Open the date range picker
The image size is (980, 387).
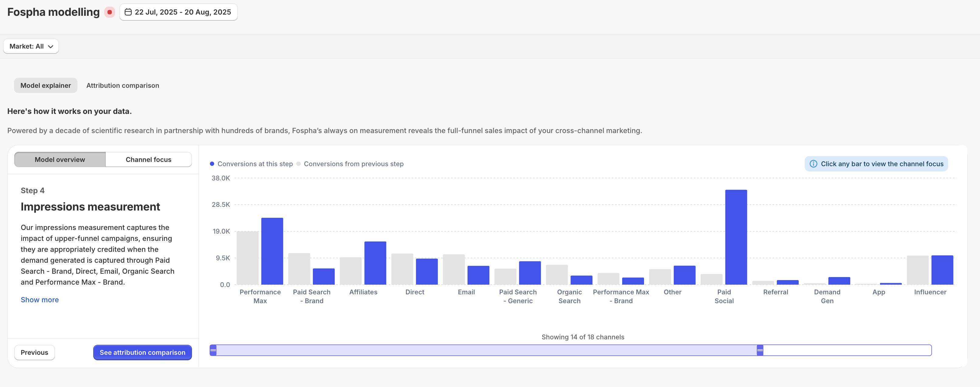click(x=178, y=12)
